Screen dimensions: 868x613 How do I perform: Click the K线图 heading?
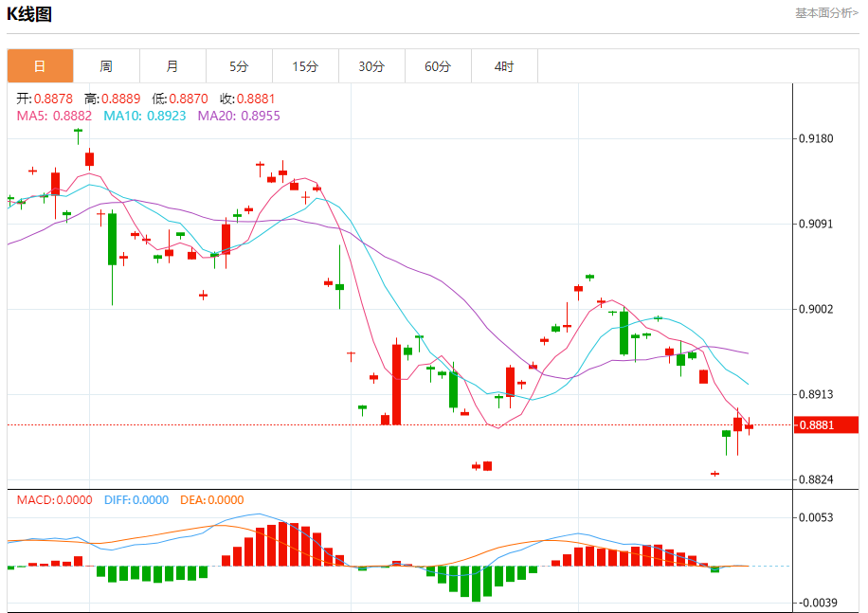click(x=29, y=14)
